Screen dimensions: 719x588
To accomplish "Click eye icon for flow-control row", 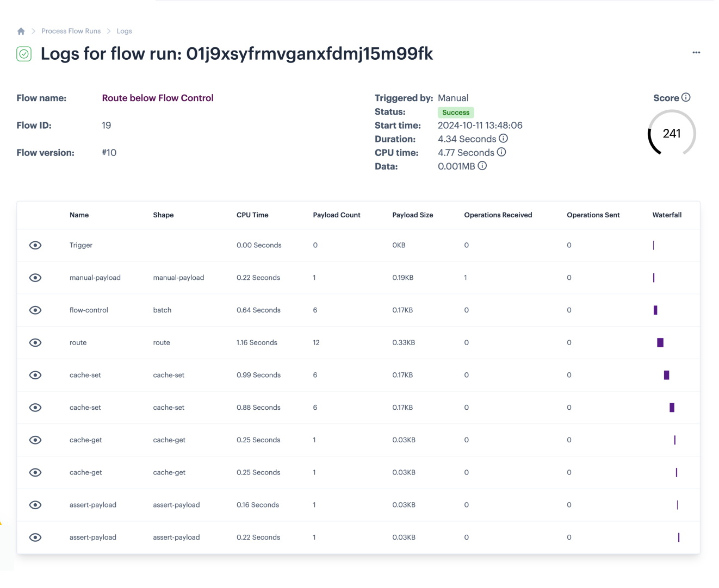I will pos(35,310).
